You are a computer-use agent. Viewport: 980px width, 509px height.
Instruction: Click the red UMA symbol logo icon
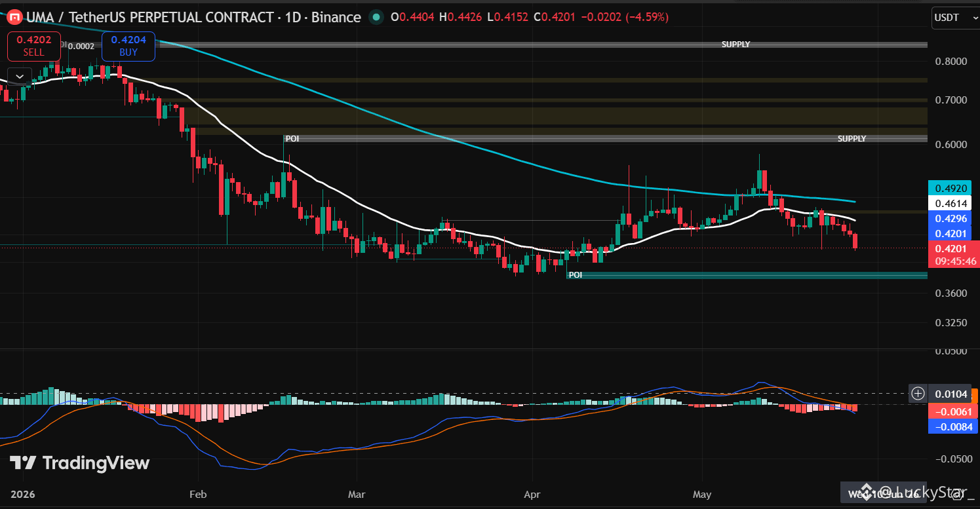pyautogui.click(x=14, y=17)
